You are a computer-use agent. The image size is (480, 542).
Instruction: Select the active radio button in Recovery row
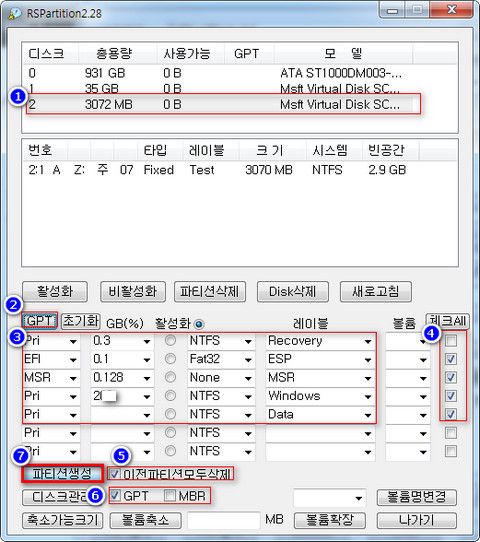point(170,340)
